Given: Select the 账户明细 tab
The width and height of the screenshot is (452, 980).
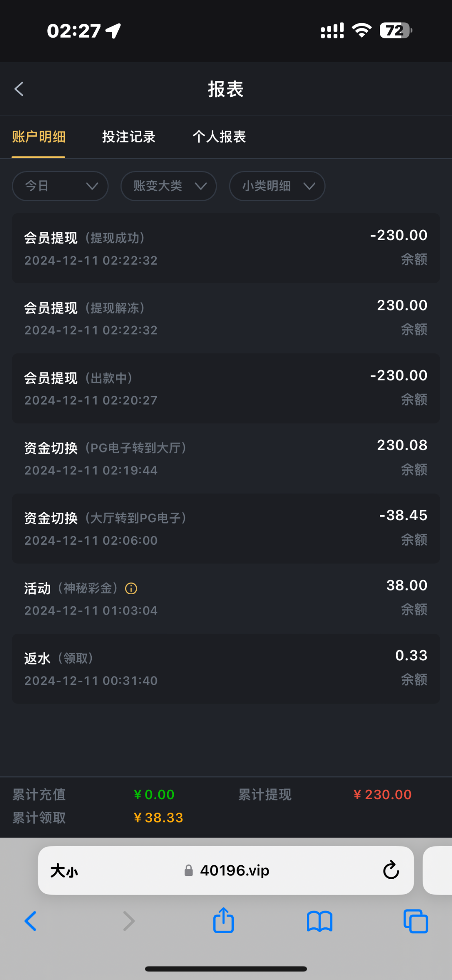Looking at the screenshot, I should click(39, 137).
